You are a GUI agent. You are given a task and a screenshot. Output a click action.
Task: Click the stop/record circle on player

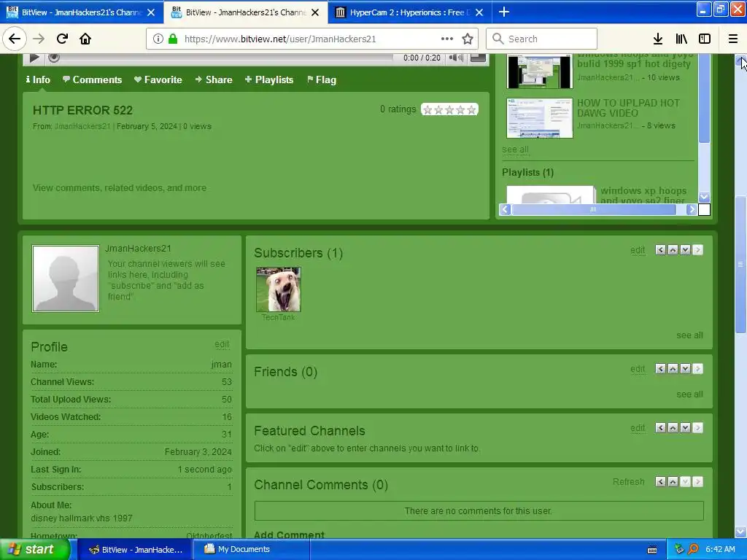[54, 58]
